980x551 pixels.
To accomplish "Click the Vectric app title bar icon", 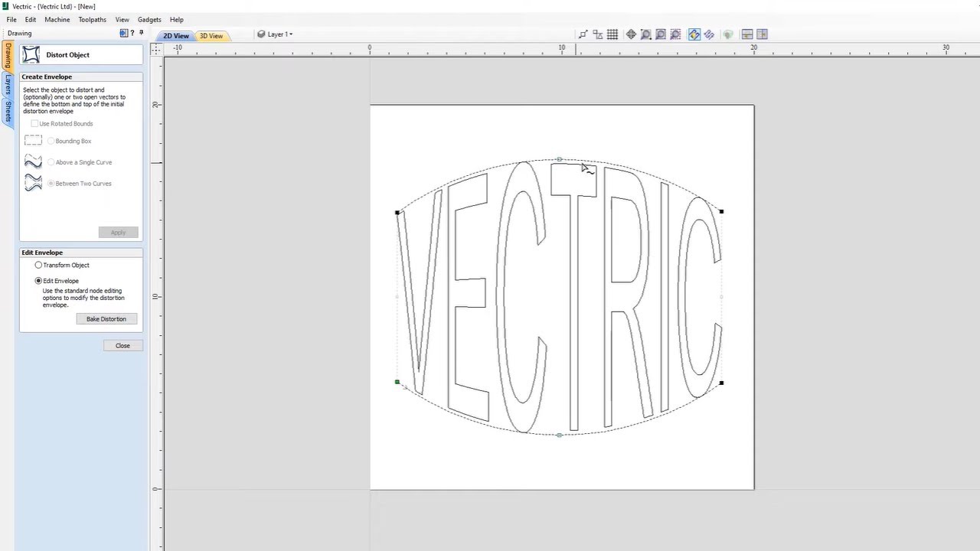I will (x=5, y=6).
